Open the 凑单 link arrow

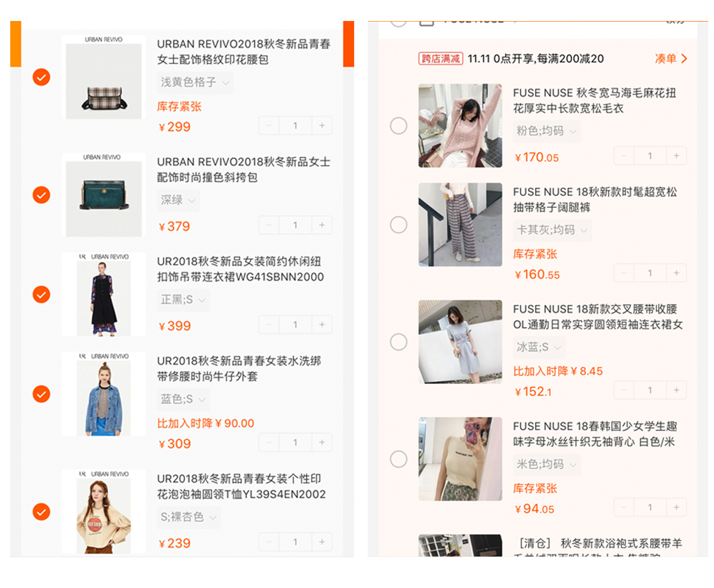pos(671,59)
